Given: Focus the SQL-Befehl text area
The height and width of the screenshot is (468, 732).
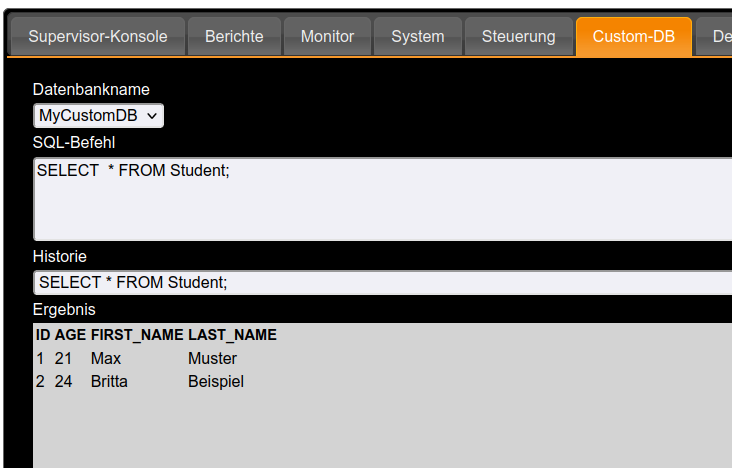Looking at the screenshot, I should [383, 199].
